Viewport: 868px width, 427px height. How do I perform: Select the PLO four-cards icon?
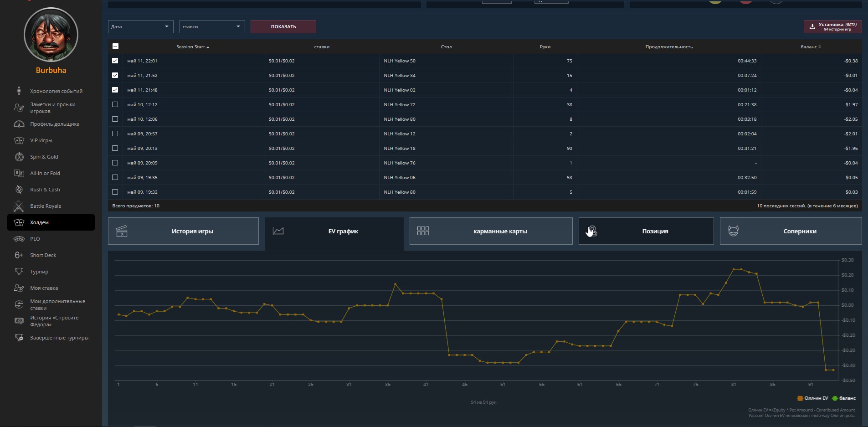tap(19, 239)
